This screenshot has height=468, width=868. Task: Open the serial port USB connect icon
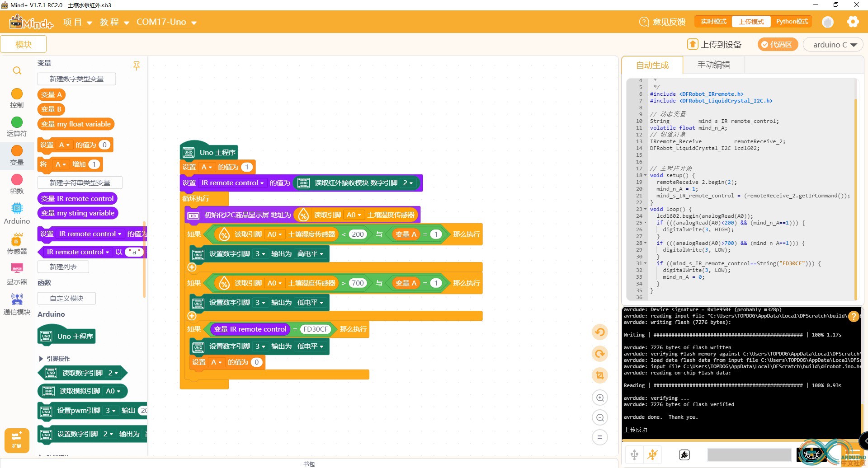[x=634, y=455]
